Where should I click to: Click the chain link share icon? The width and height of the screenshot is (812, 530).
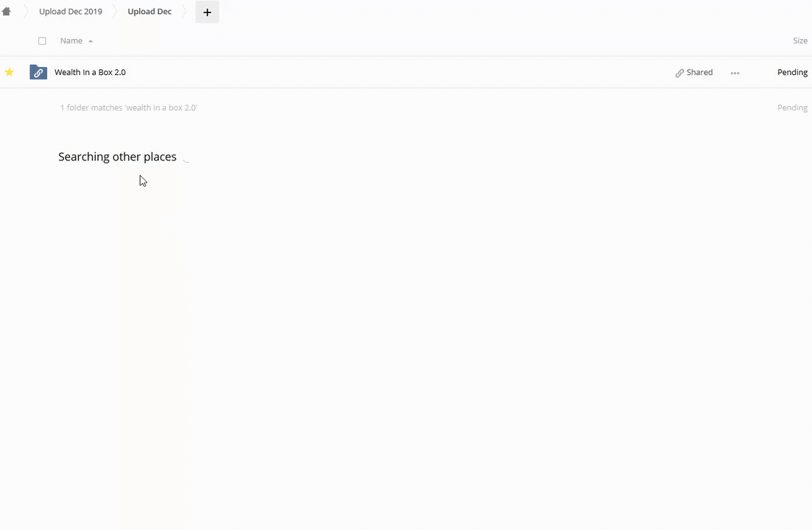click(679, 73)
